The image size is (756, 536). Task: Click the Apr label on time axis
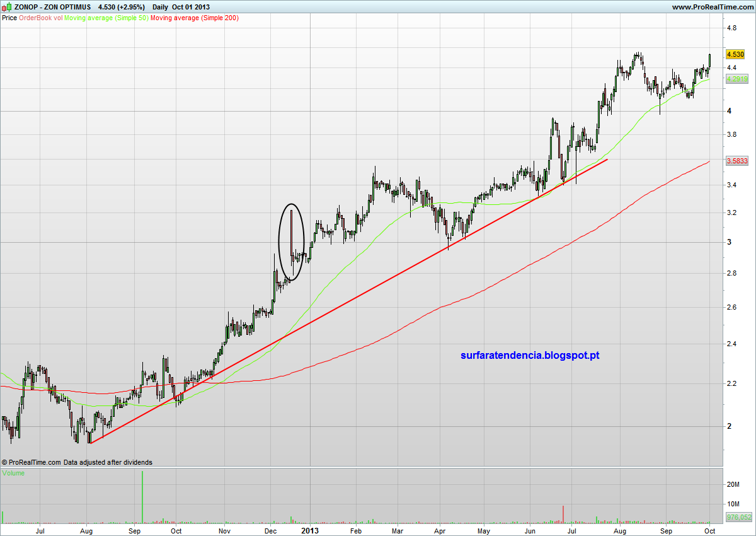[x=439, y=531]
